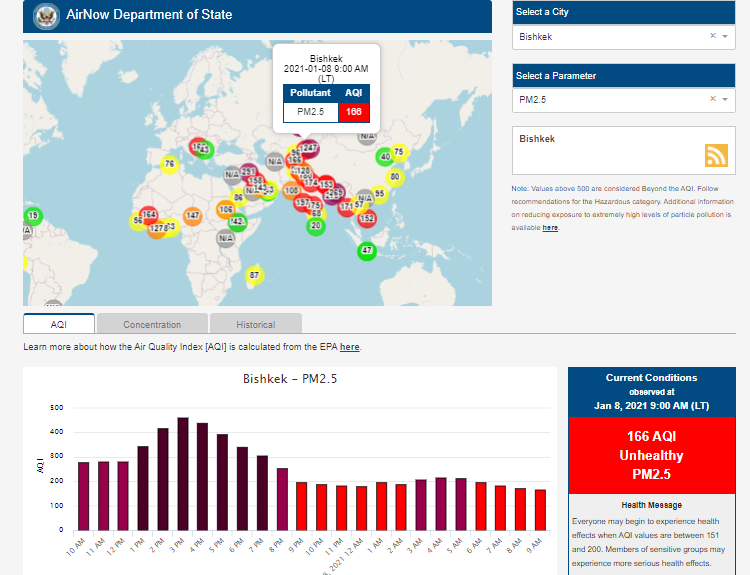Select the yellow 80 AQI map marker
Viewport: 750px width, 575px height.
[394, 177]
